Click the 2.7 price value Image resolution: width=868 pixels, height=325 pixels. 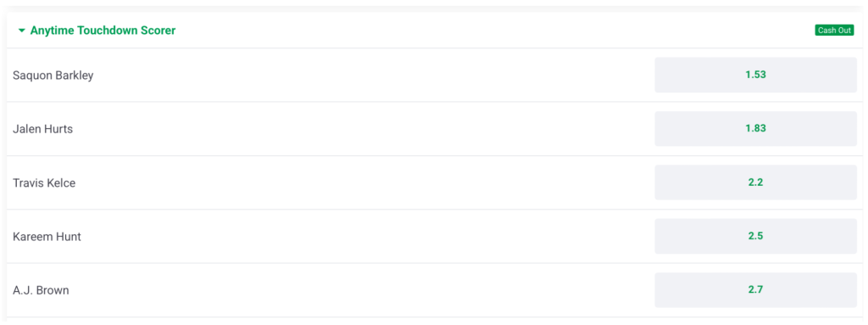[755, 290]
